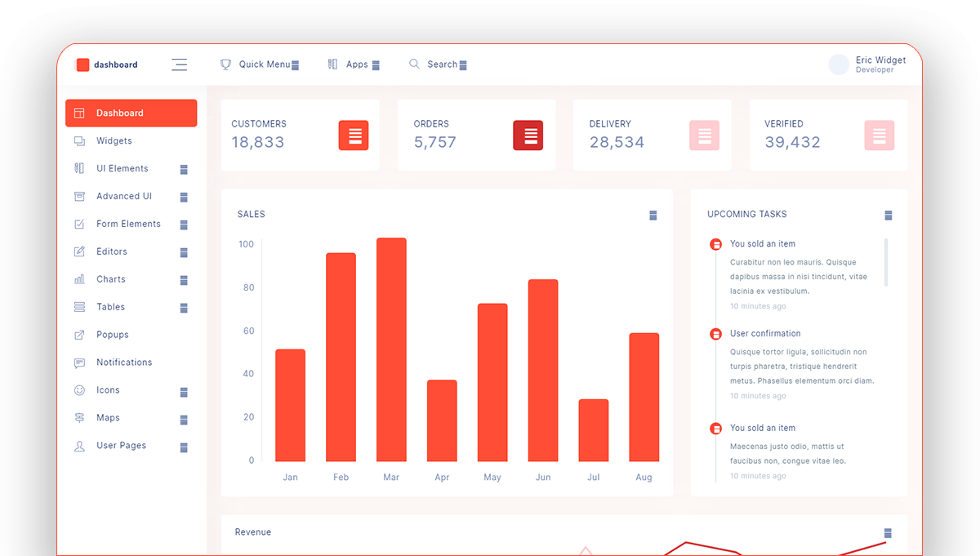This screenshot has height=556, width=980.
Task: Click the UPCOMING TASKS heading
Action: pos(747,215)
